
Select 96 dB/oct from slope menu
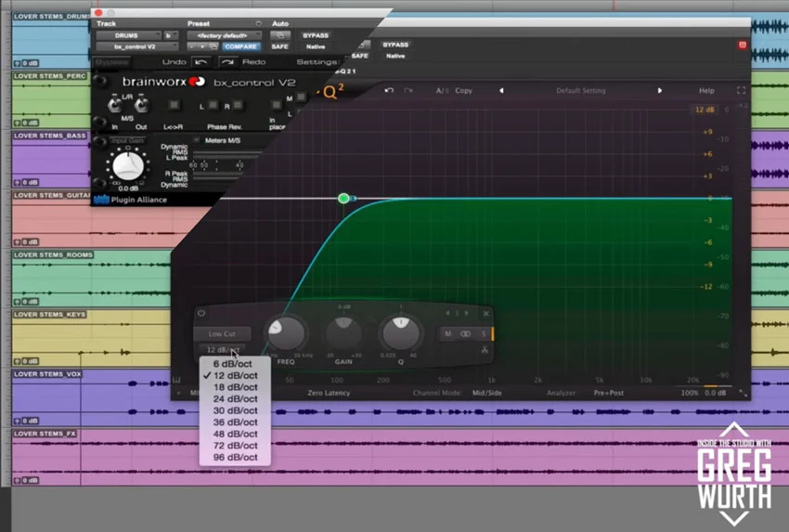pyautogui.click(x=235, y=457)
